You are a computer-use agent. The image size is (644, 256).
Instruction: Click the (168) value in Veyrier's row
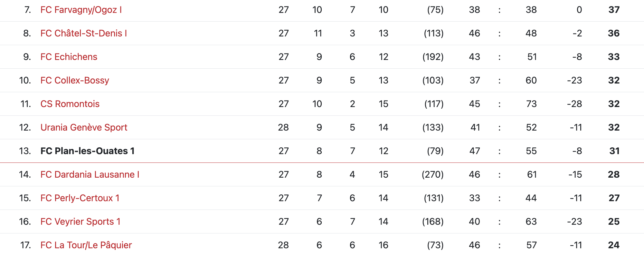tap(433, 222)
